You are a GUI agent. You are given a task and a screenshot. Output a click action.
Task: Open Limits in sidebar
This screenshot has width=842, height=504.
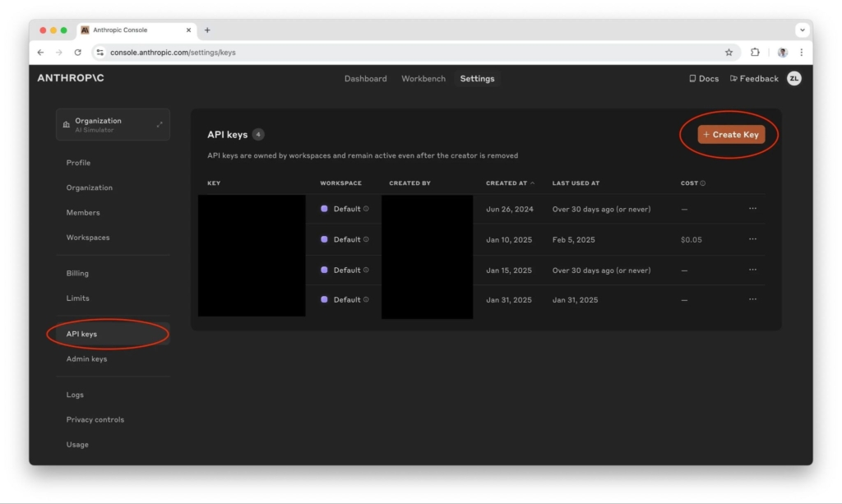point(78,298)
